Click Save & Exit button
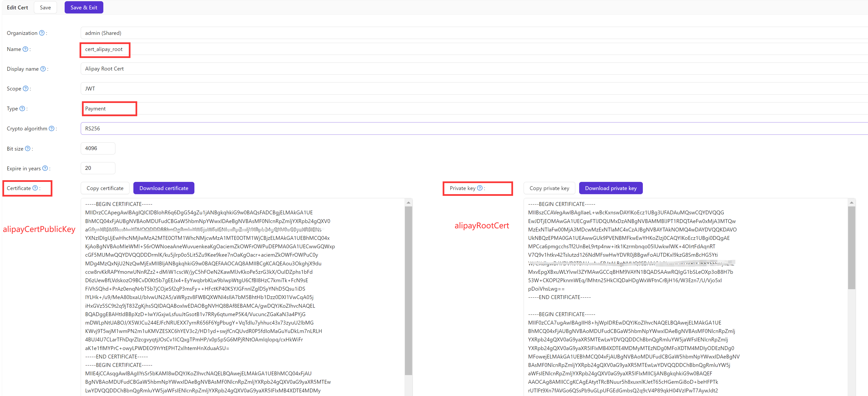Viewport: 868px width, 396px height. [x=84, y=7]
